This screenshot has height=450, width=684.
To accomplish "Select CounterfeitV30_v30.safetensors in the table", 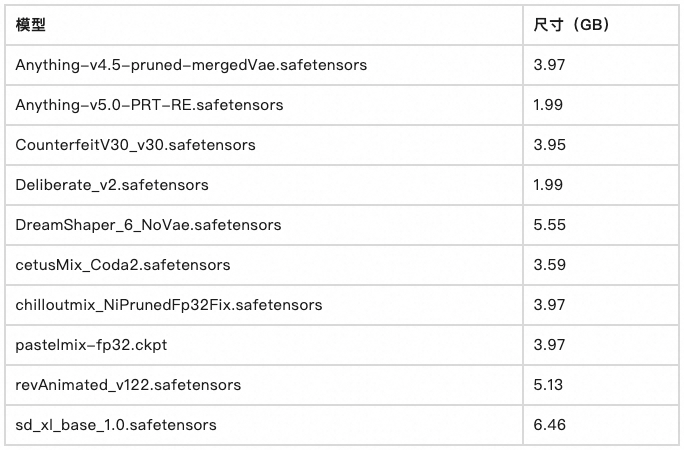I will click(x=135, y=145).
